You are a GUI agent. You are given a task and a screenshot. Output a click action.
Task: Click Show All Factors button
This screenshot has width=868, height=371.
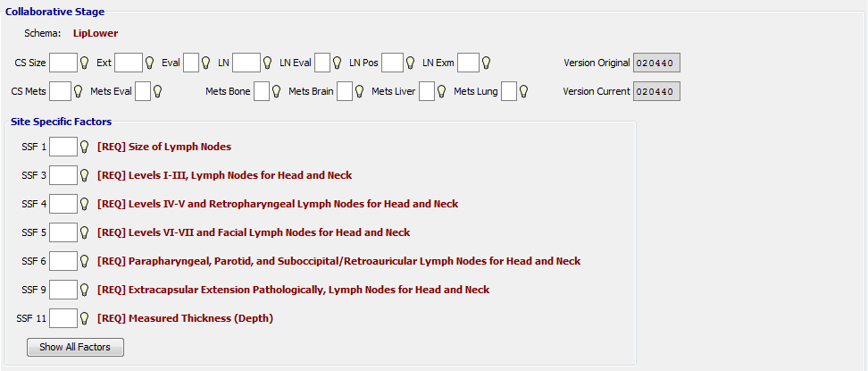[75, 347]
